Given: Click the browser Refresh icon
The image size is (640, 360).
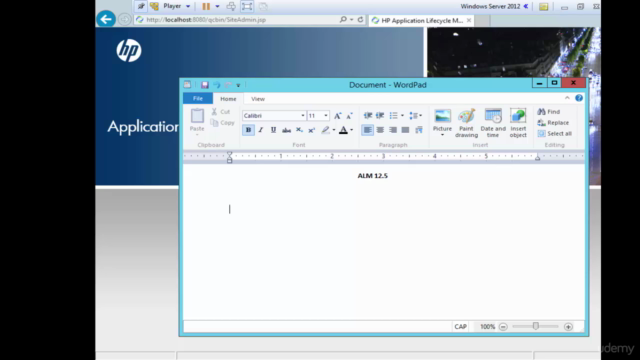Looking at the screenshot, I should click(x=360, y=19).
